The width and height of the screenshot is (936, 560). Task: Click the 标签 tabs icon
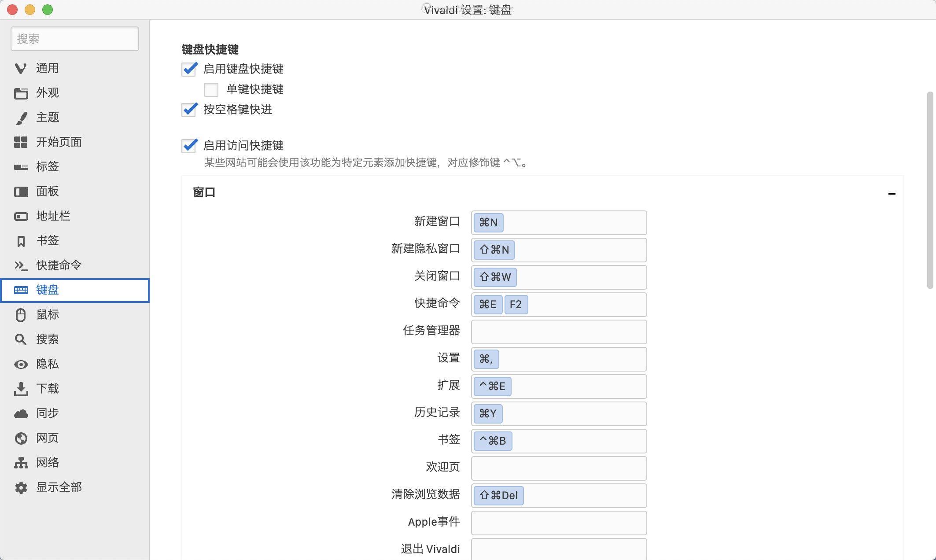point(21,167)
